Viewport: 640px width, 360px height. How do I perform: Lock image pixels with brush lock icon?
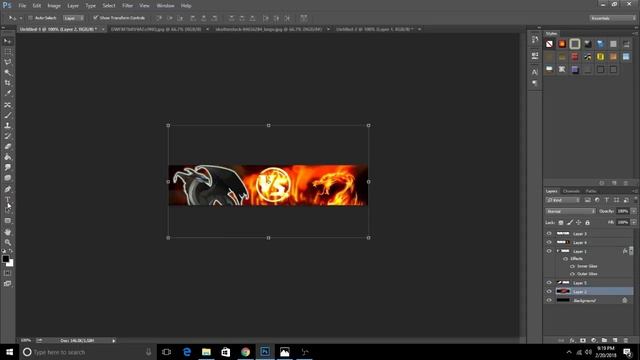[x=570, y=222]
